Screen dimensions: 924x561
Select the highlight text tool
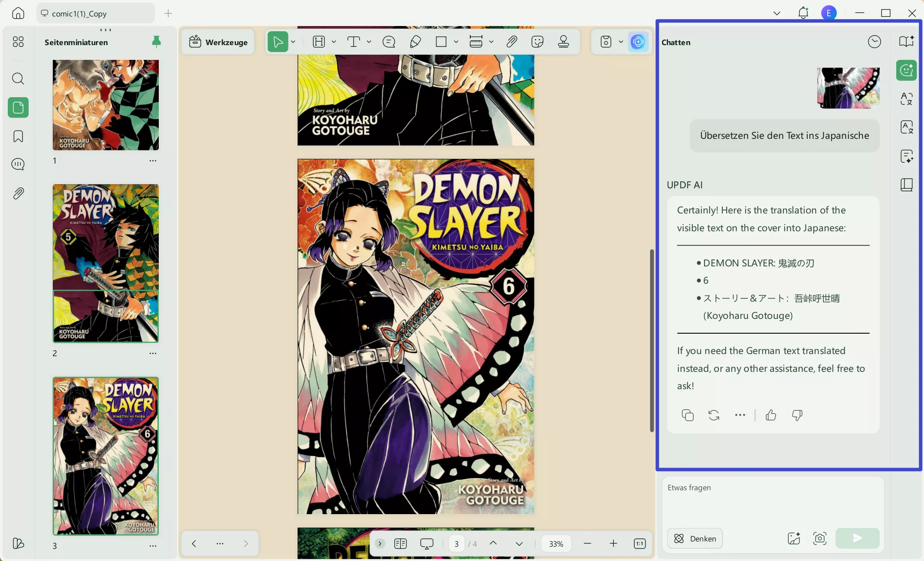click(319, 42)
